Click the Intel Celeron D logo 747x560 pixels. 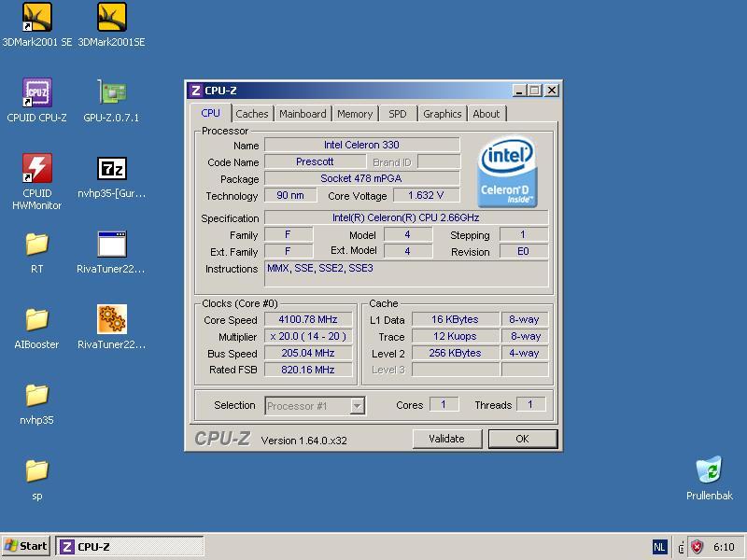[x=507, y=172]
